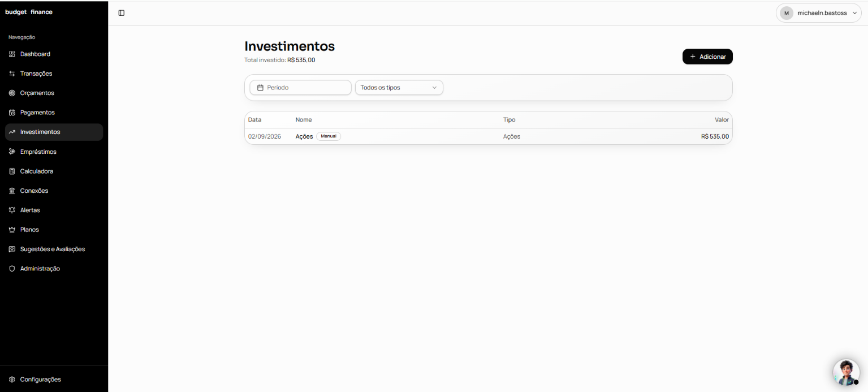
Task: Open Configurações at sidebar bottom
Action: coord(54,380)
